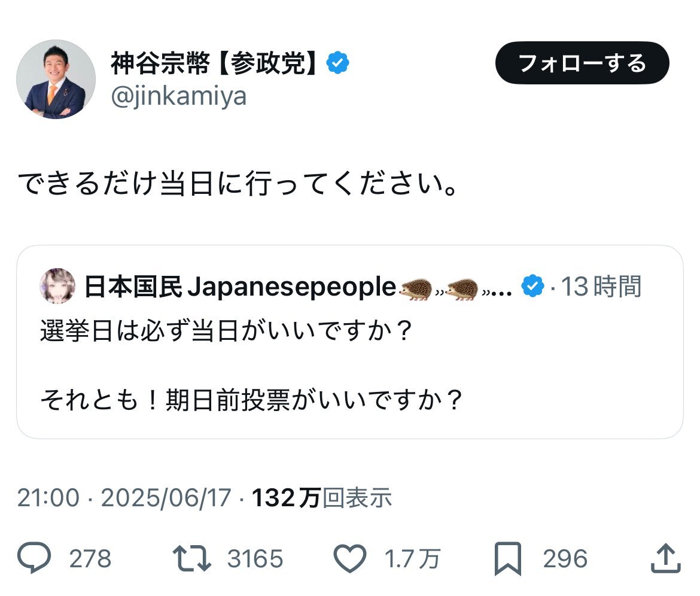This screenshot has width=700, height=596.
Task: Click verified badge in quoted post
Action: click(533, 286)
